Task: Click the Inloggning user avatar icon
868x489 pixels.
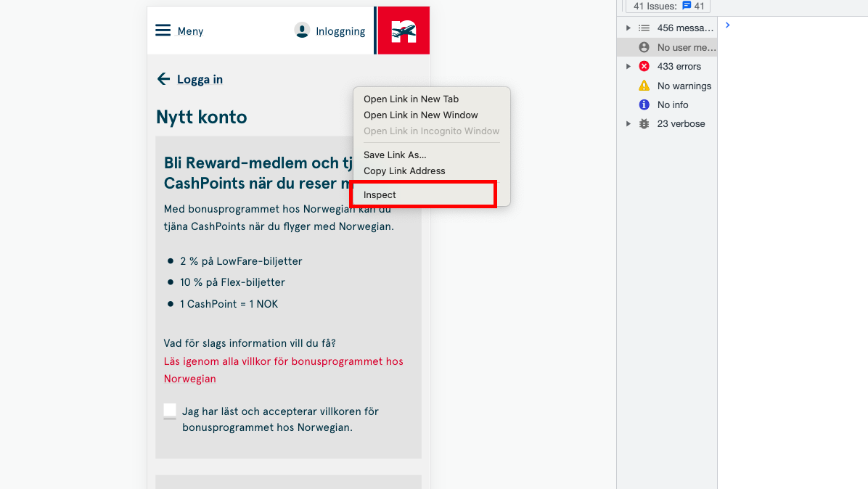Action: tap(302, 30)
